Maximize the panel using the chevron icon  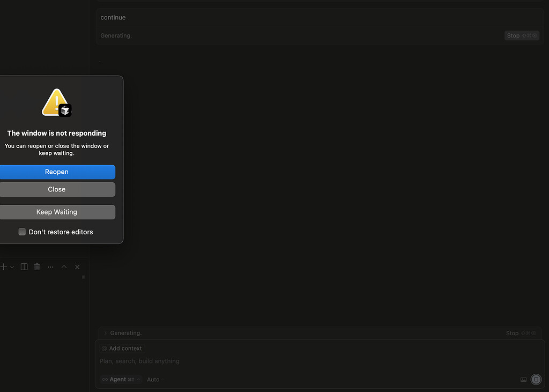[x=63, y=267]
